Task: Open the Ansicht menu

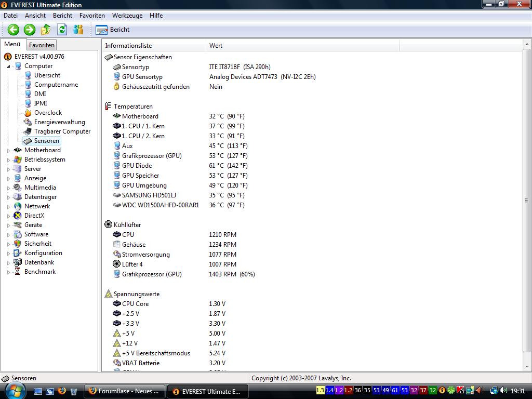Action: pyautogui.click(x=35, y=16)
